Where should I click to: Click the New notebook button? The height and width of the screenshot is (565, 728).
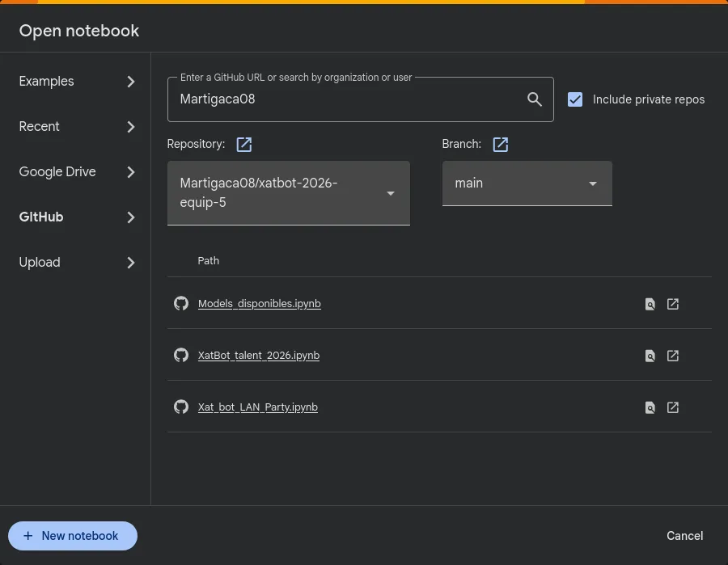[x=73, y=536]
